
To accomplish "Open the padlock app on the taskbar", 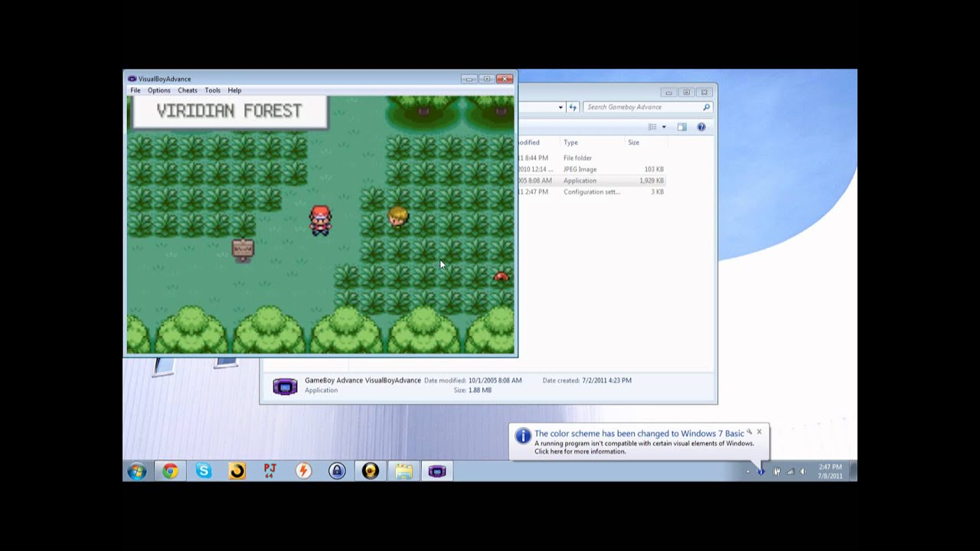I will [337, 471].
